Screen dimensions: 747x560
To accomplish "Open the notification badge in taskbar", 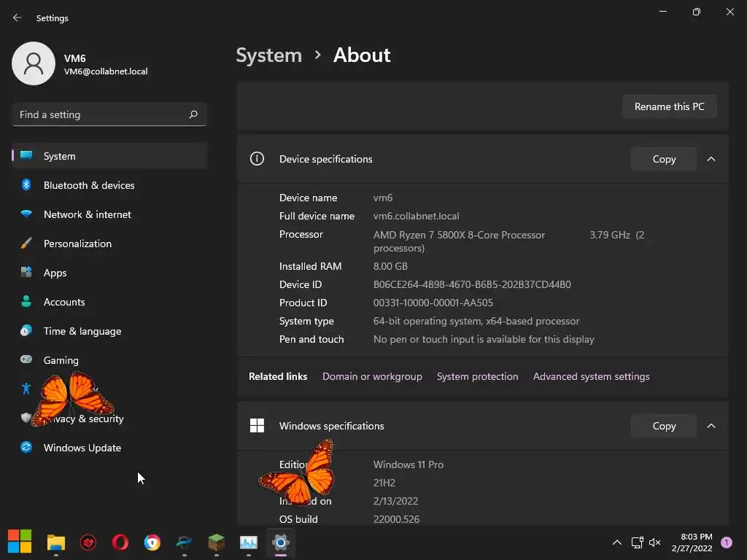I will [727, 542].
